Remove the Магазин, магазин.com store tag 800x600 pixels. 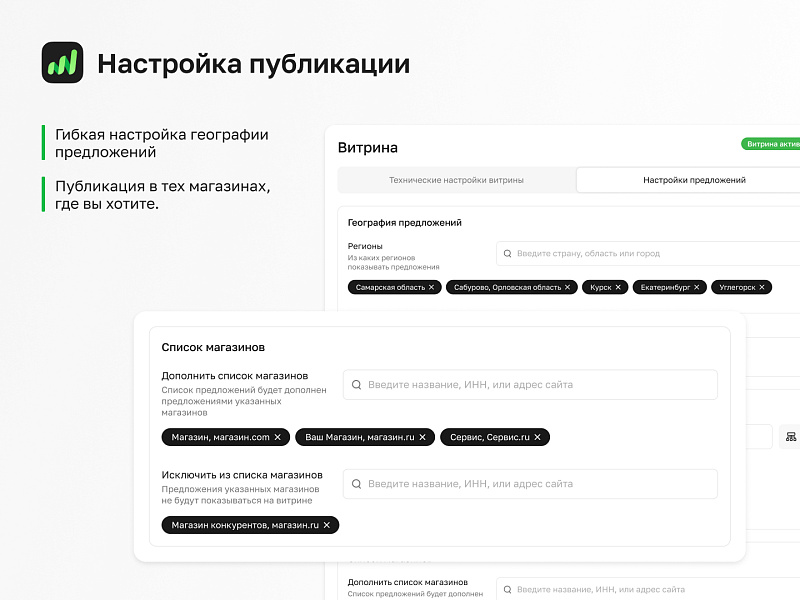278,437
